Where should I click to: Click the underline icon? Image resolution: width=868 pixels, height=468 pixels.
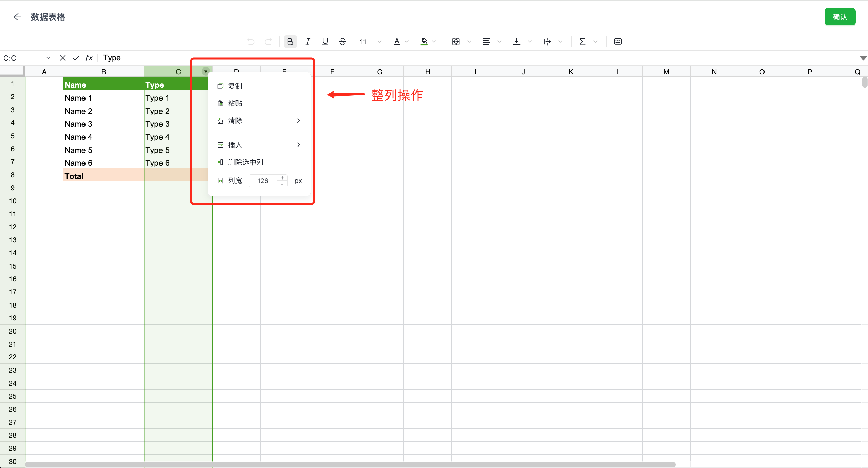325,42
